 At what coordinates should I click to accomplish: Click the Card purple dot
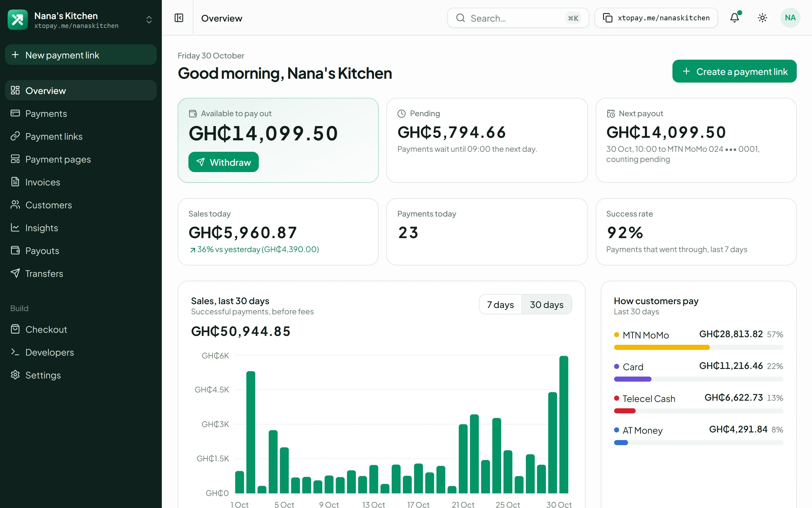616,366
